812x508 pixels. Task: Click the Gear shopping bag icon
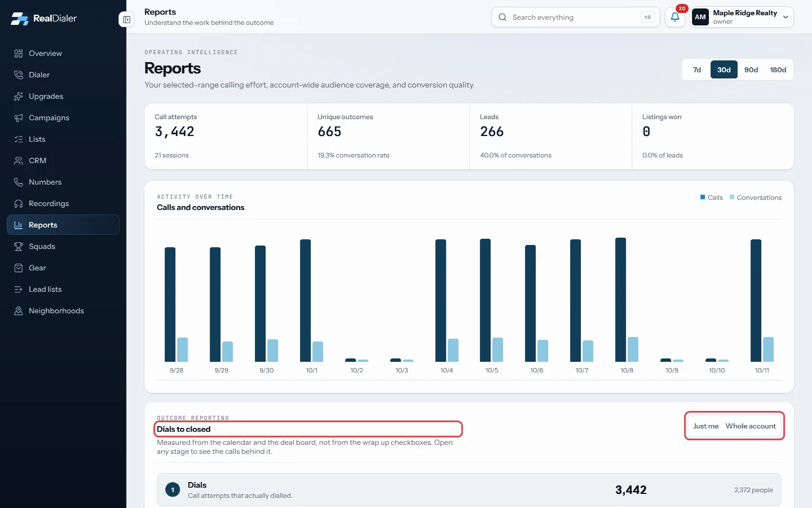pyautogui.click(x=19, y=268)
